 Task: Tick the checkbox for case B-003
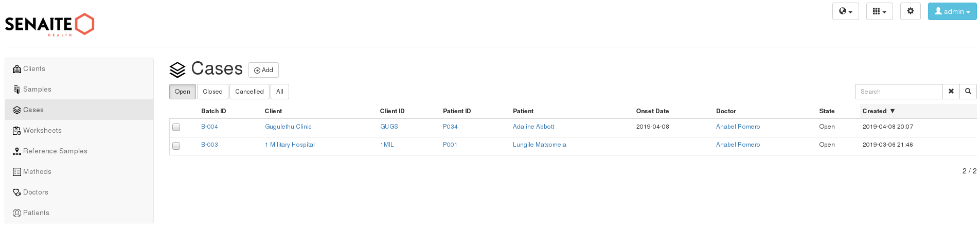click(176, 146)
